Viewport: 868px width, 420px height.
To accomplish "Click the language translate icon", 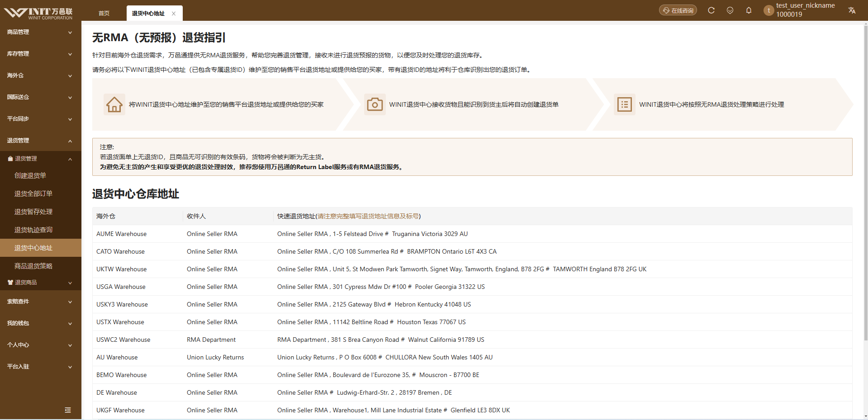I will pyautogui.click(x=852, y=10).
